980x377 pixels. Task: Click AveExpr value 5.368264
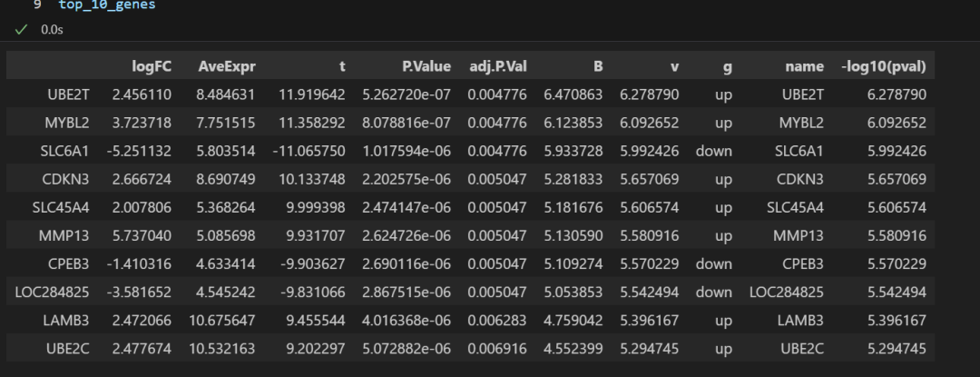click(226, 207)
